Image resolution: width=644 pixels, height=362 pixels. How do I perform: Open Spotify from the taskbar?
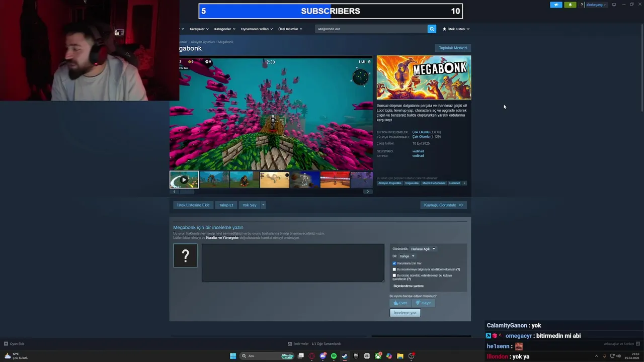(334, 356)
